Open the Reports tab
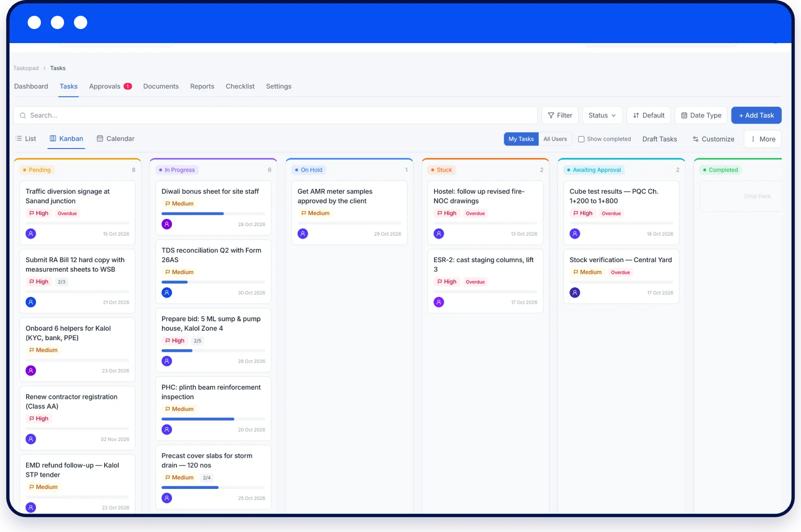The height and width of the screenshot is (532, 801). click(202, 87)
